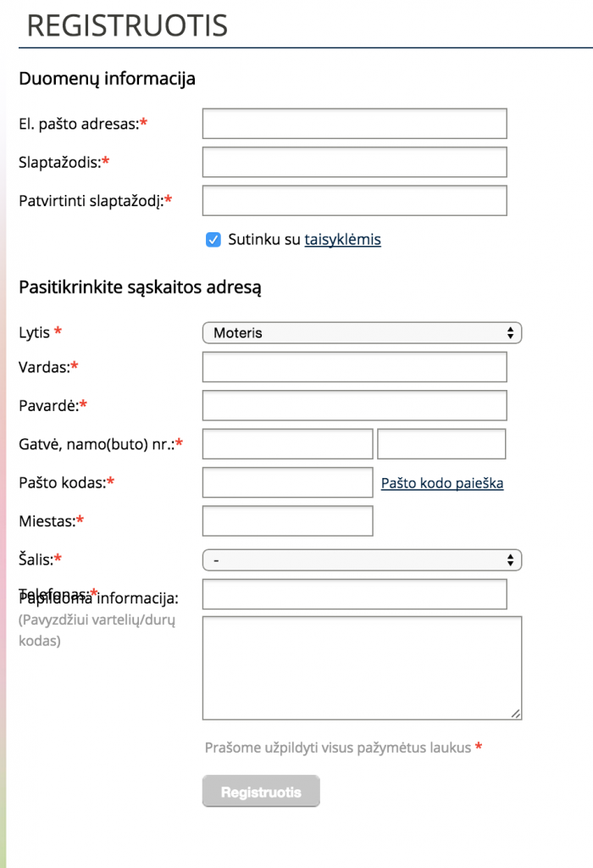Viewport: 593px width, 868px height.
Task: Click the arrows on the Šalis select
Action: pyautogui.click(x=510, y=560)
